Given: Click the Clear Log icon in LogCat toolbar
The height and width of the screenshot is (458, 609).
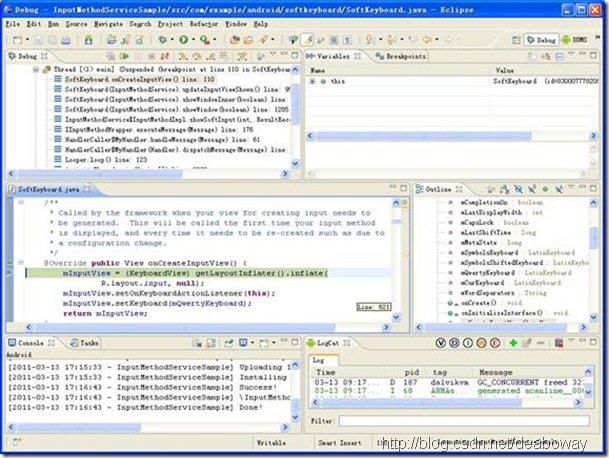Looking at the screenshot, I should [x=559, y=343].
